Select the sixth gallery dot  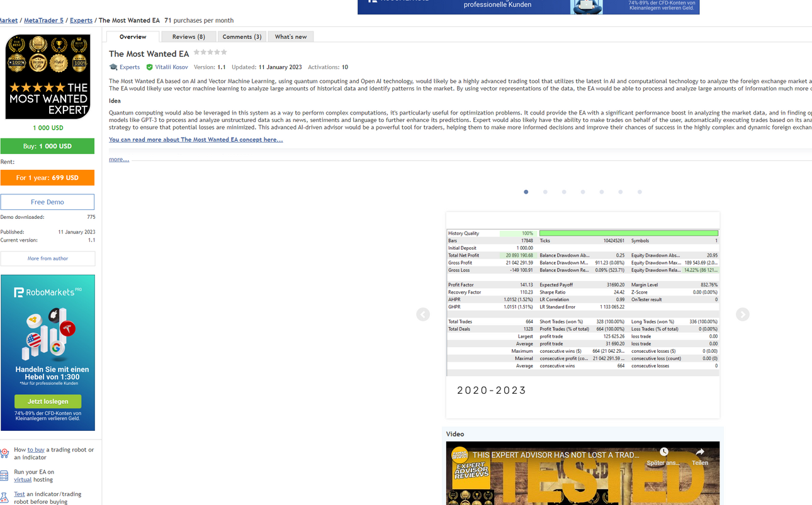(621, 192)
